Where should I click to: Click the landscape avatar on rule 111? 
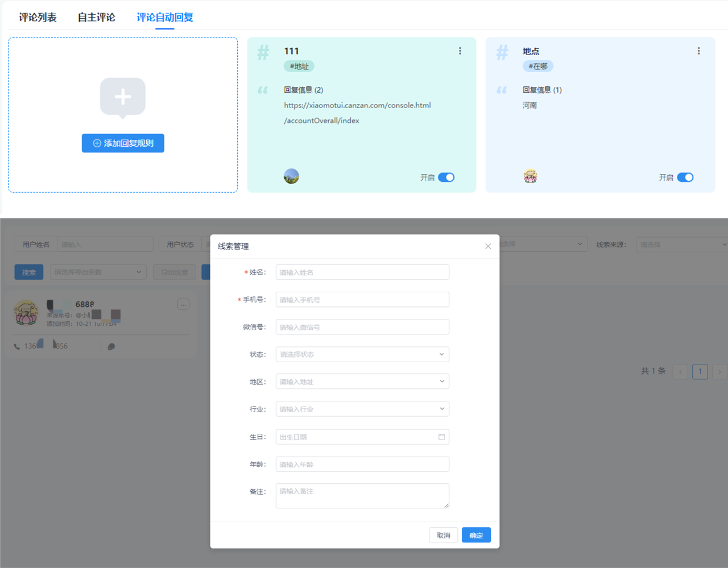pos(291,176)
